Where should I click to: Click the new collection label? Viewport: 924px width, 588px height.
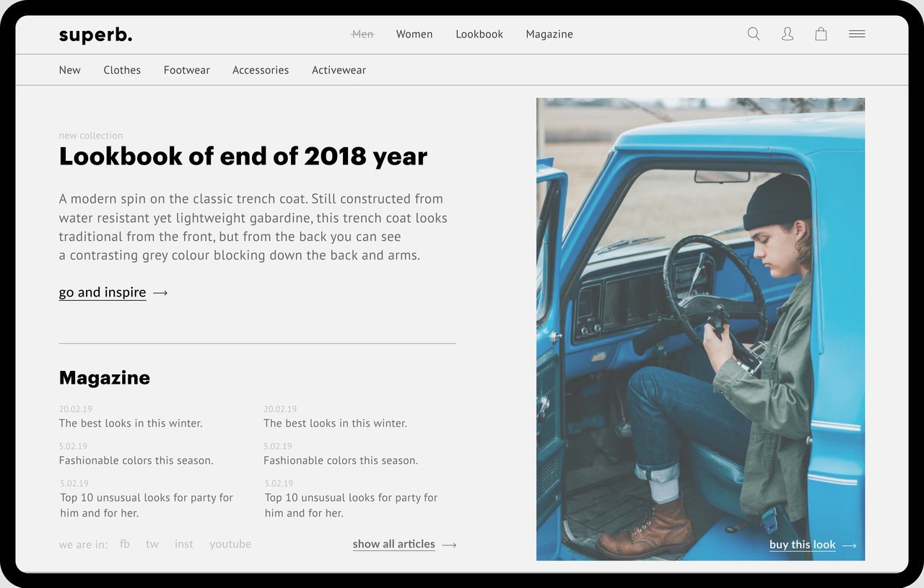(91, 136)
